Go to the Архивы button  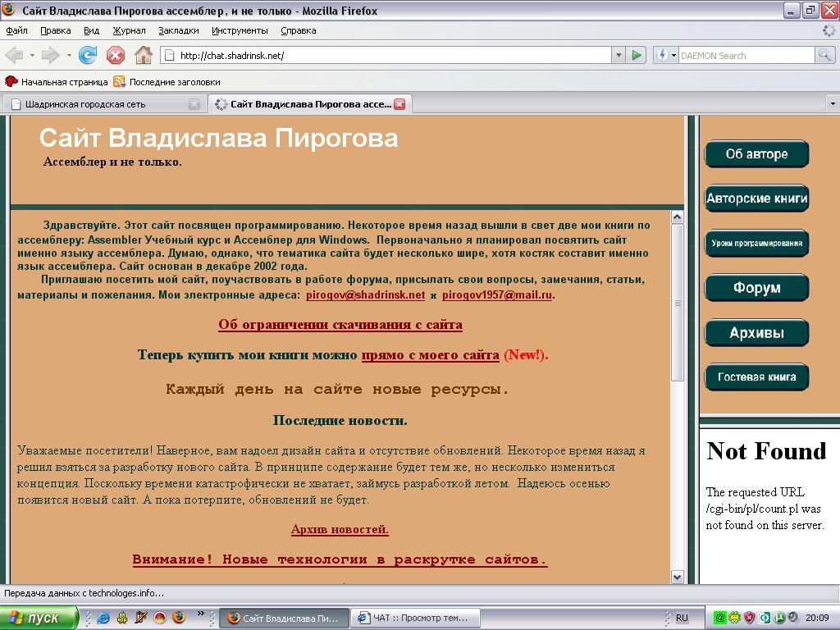coord(756,333)
